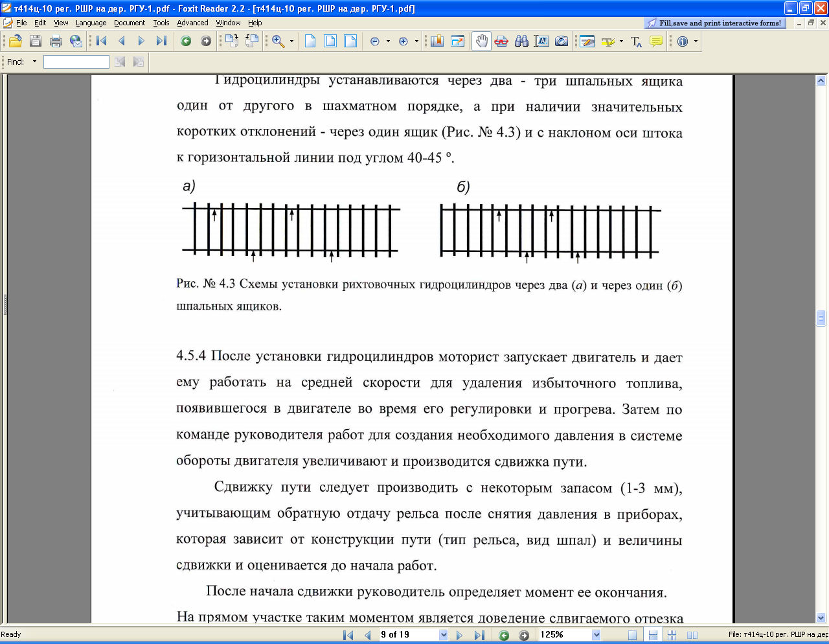
Task: Open the Document menu
Action: click(130, 23)
